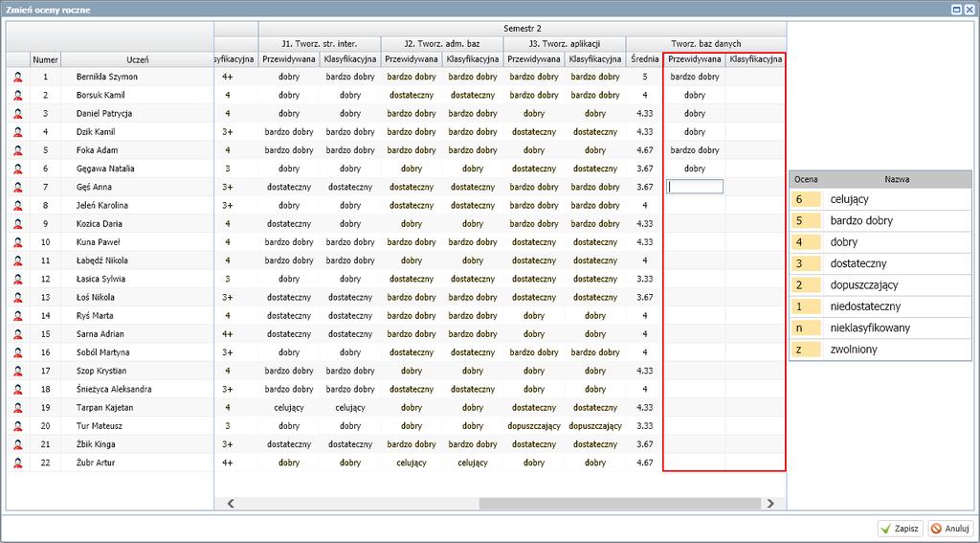The height and width of the screenshot is (543, 980).
Task: Click Tur Mateusz's J3 predicted dopuszczający grade
Action: [534, 426]
